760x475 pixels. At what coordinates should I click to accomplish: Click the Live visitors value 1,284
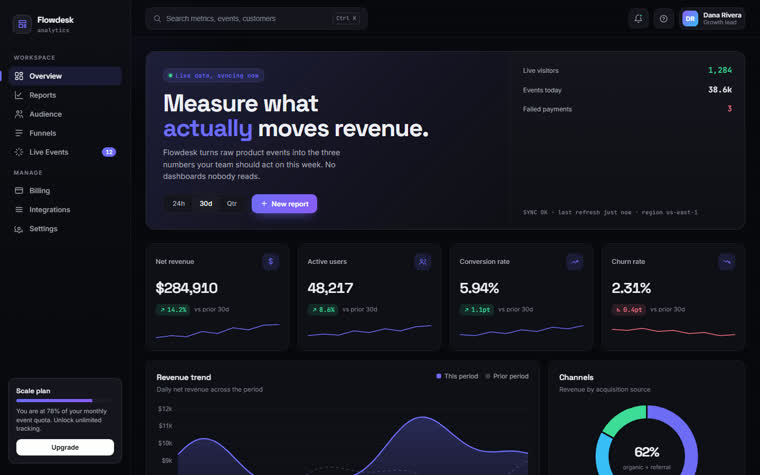[x=720, y=70]
